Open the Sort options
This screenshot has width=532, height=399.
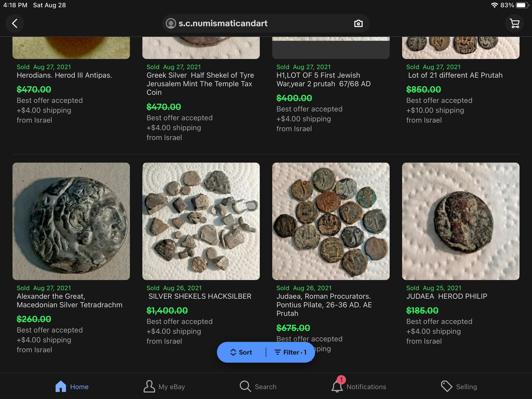coord(241,352)
